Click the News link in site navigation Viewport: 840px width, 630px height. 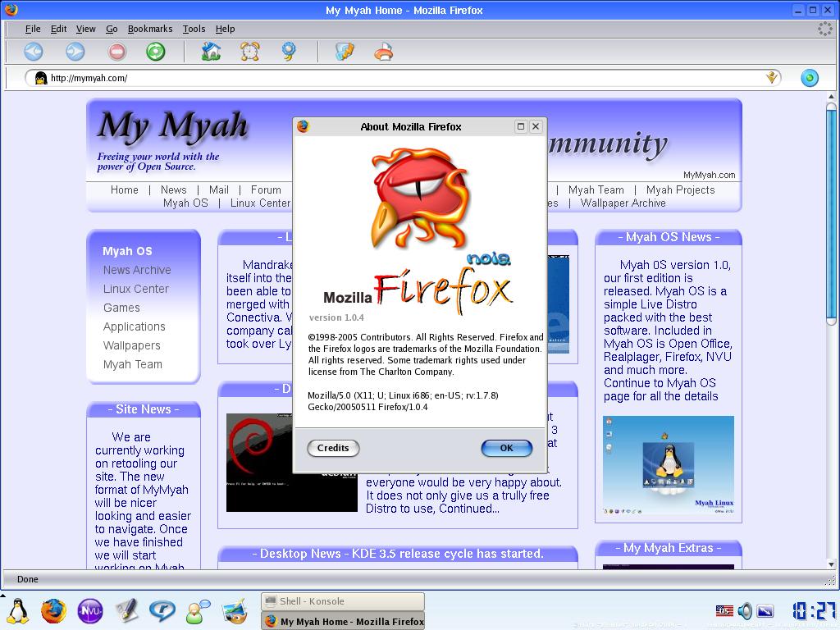point(174,189)
